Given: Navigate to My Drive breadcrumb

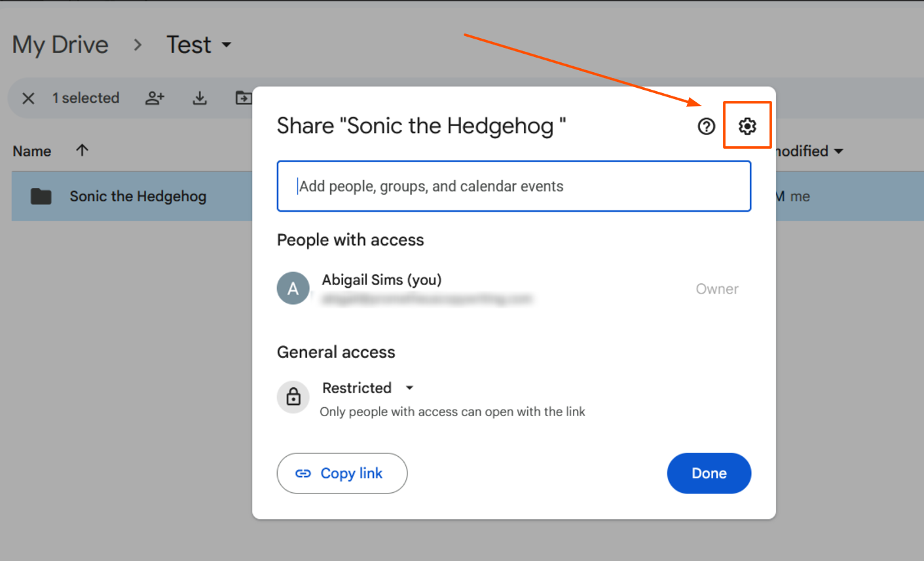Looking at the screenshot, I should (x=60, y=45).
